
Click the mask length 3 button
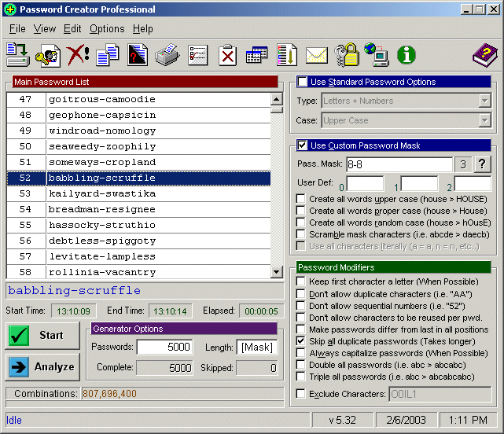tap(463, 164)
